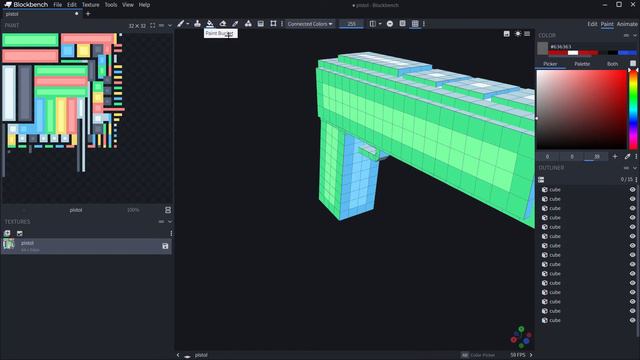The height and width of the screenshot is (360, 640).
Task: Open a new project tab with plus
Action: click(x=88, y=14)
